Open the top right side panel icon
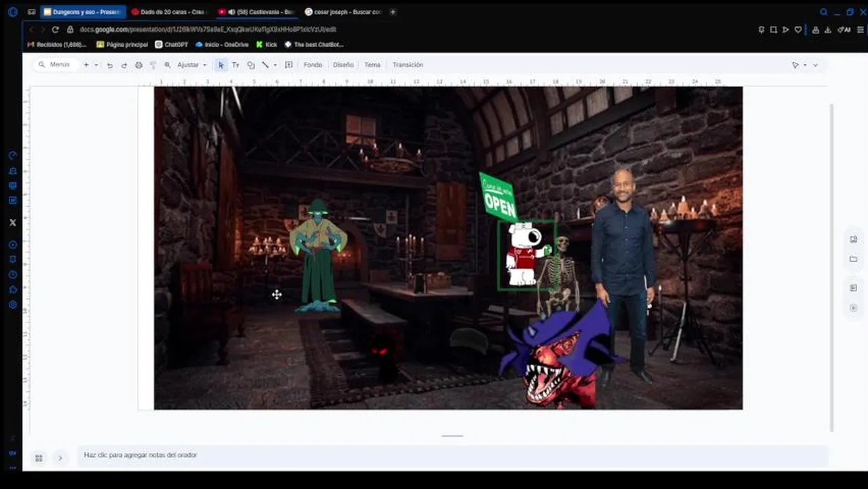 click(x=853, y=239)
